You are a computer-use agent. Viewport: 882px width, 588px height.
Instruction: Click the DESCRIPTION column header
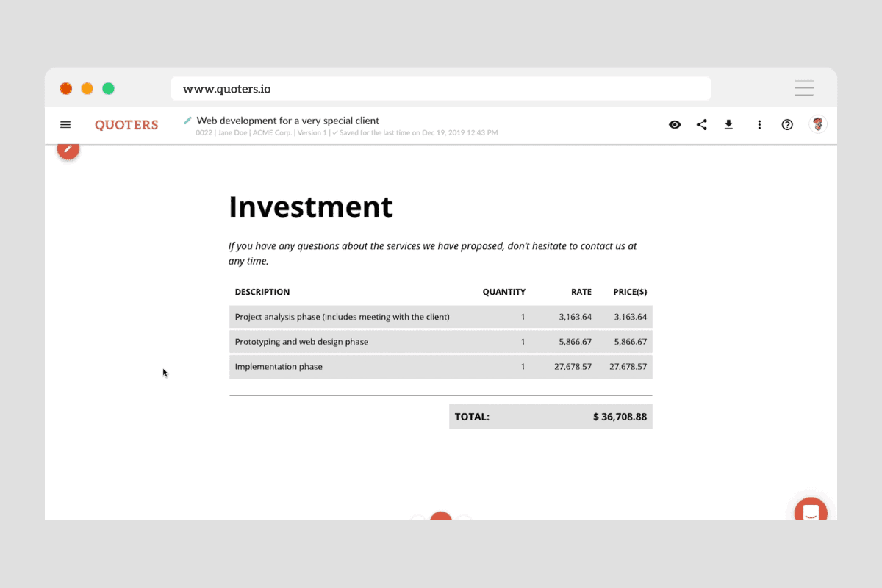pos(262,292)
